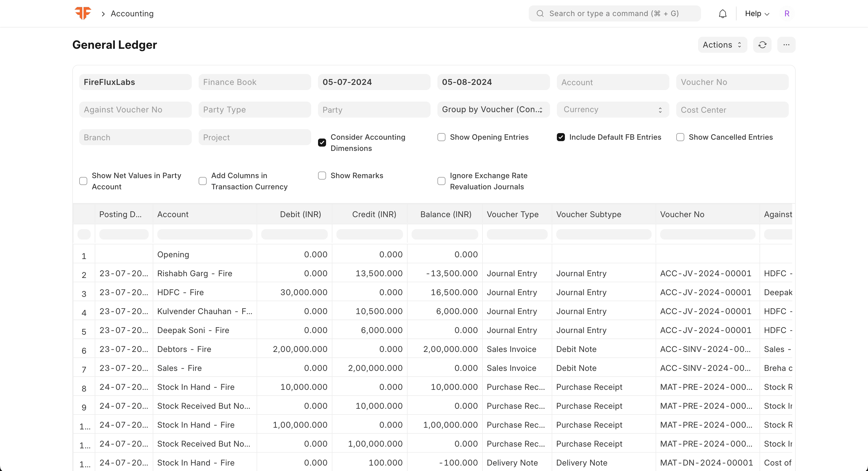Click the Voucher Type column header
This screenshot has height=471, width=868.
517,215
